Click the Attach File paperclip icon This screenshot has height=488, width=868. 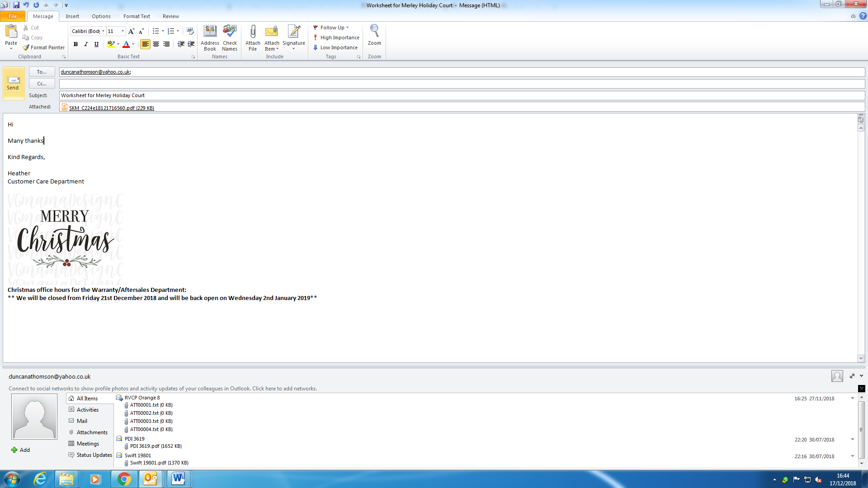click(x=253, y=32)
